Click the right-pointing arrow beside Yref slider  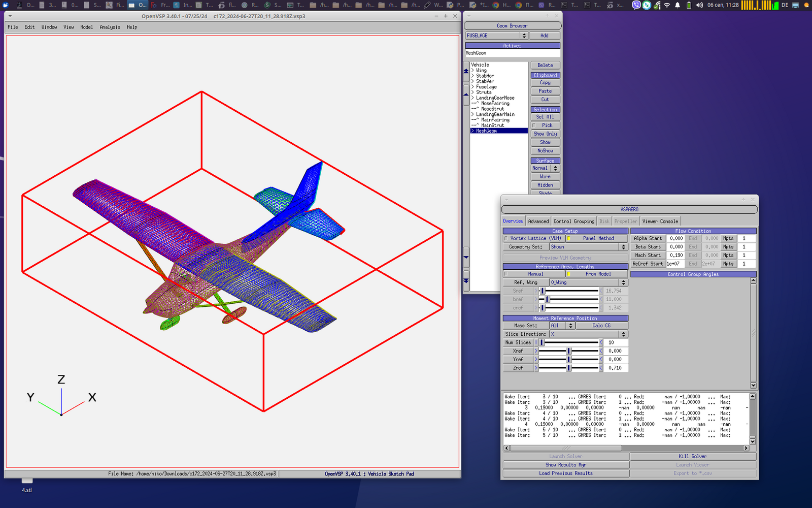click(x=536, y=360)
